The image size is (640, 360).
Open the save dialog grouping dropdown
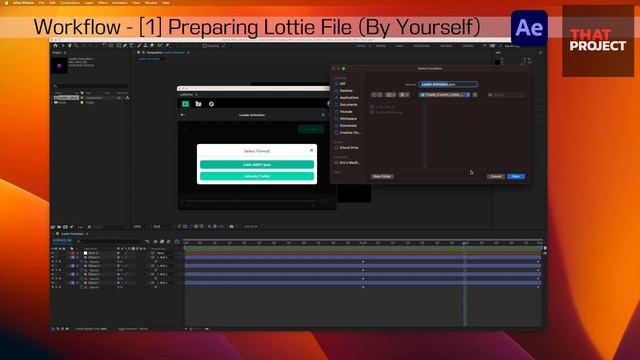(x=404, y=95)
